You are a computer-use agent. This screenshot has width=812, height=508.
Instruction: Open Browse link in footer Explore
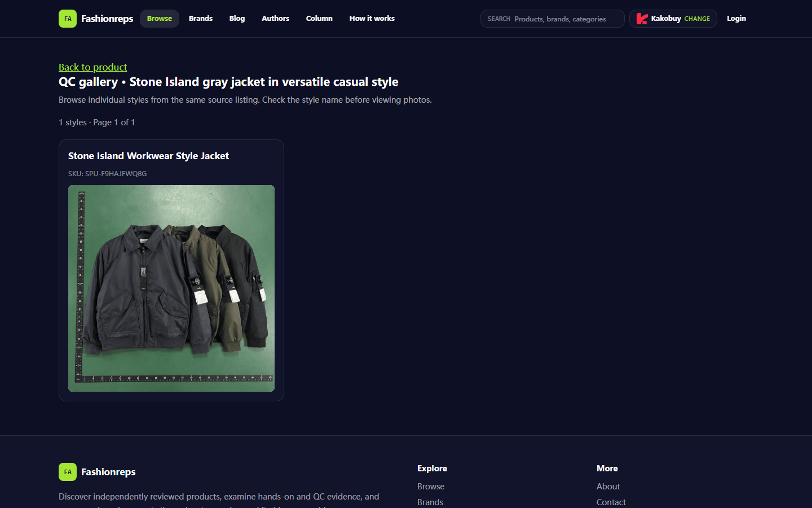[431, 487]
